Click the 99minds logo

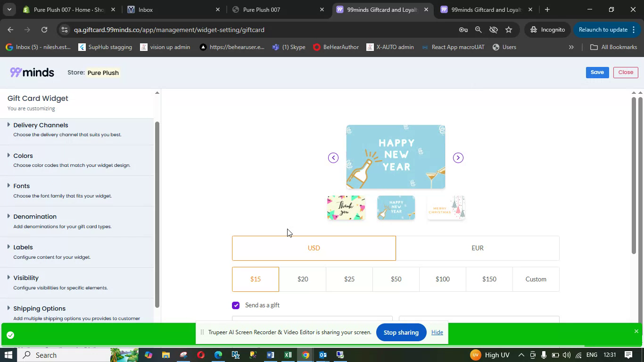point(32,72)
